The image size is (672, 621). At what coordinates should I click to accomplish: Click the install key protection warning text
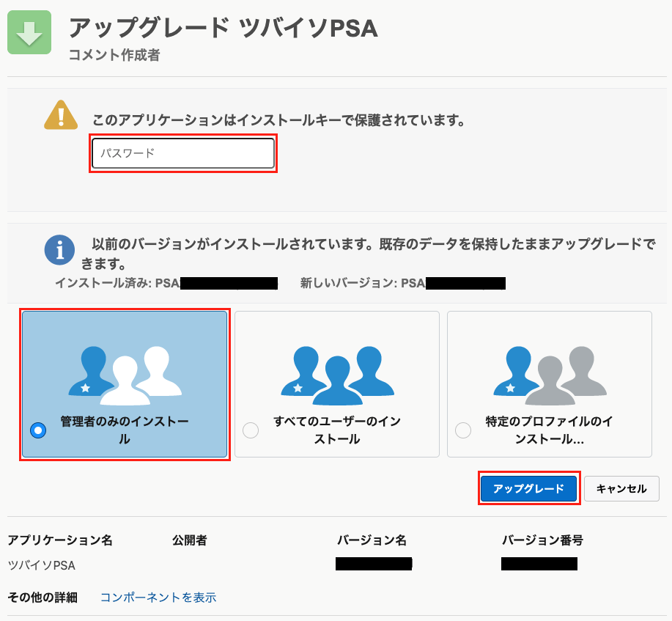(x=279, y=120)
